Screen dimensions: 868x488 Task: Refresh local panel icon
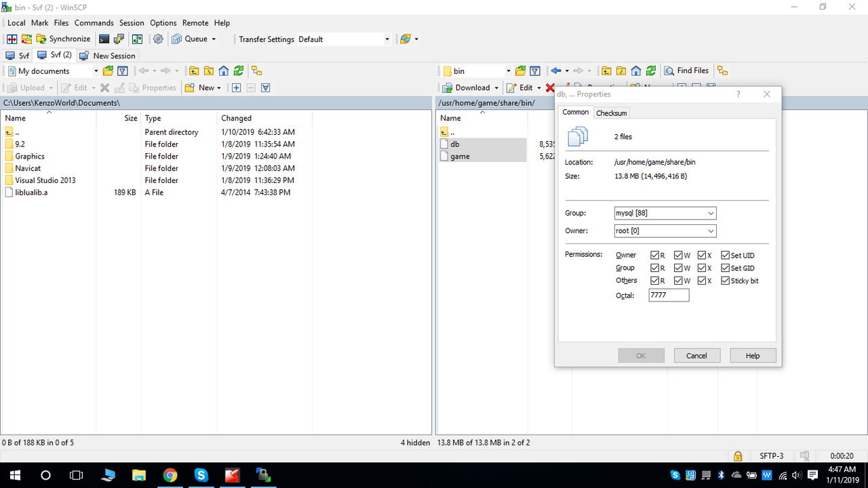pos(239,70)
